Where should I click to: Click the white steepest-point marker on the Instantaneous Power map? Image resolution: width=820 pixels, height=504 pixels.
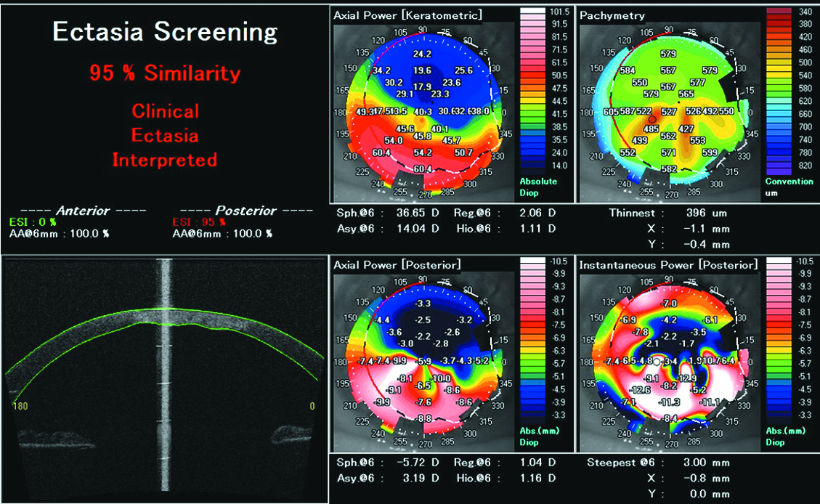point(657,360)
